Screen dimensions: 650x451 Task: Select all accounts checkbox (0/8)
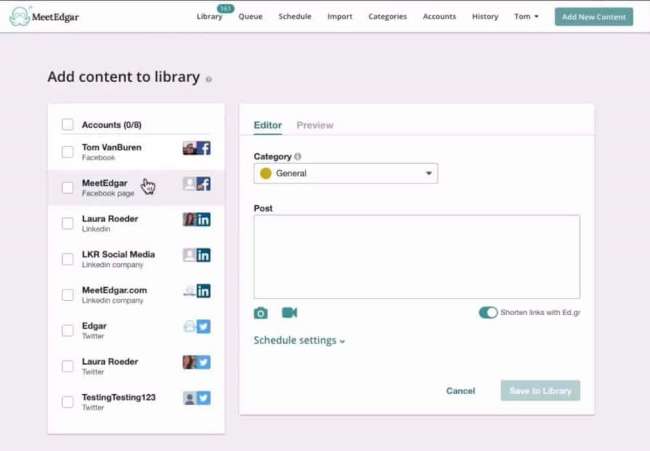[67, 124]
